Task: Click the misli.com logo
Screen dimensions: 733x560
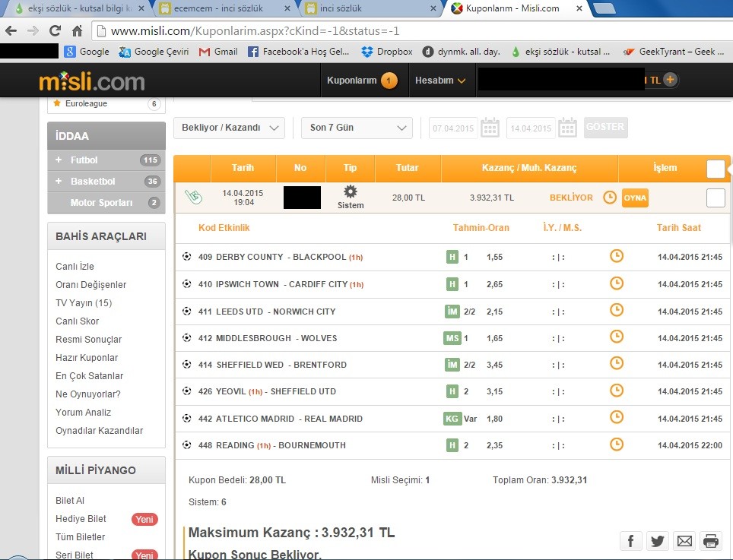Action: pos(92,81)
